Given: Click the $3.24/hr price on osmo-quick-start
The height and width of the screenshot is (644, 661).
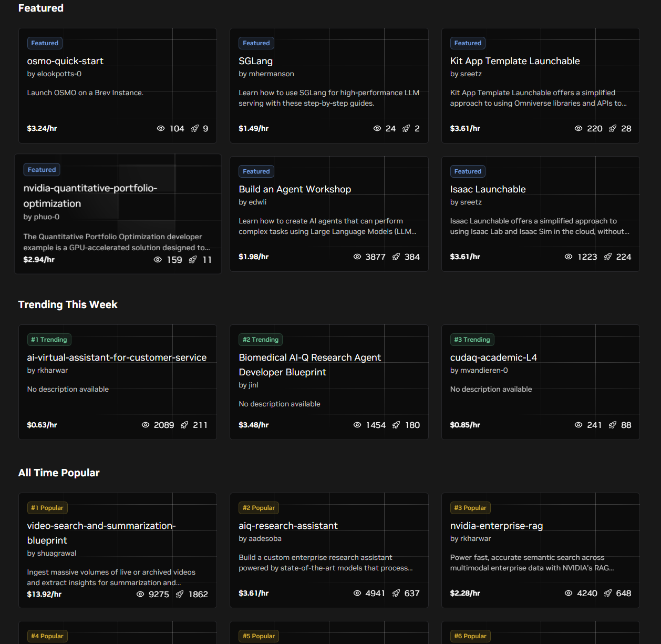Looking at the screenshot, I should click(x=42, y=128).
